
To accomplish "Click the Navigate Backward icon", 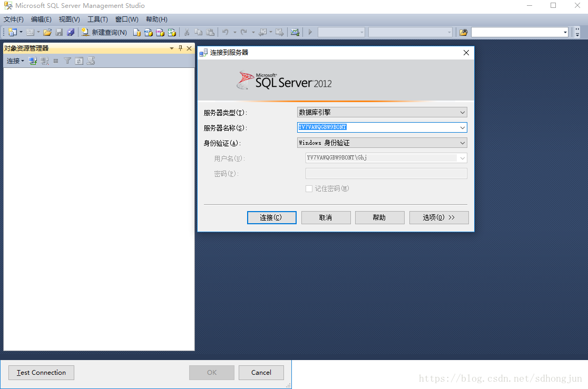I will [263, 32].
